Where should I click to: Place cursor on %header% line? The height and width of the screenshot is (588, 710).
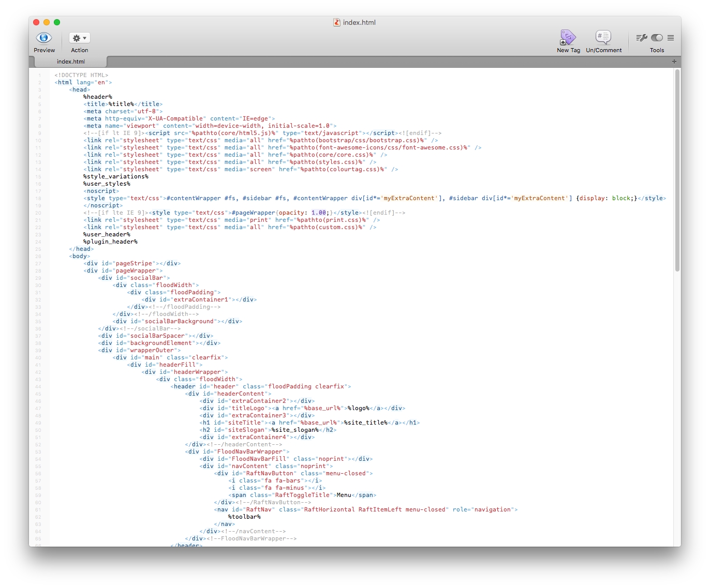(98, 97)
